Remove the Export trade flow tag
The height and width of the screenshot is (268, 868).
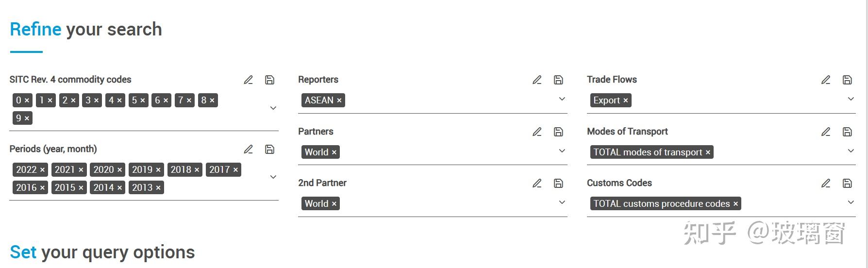pos(626,100)
